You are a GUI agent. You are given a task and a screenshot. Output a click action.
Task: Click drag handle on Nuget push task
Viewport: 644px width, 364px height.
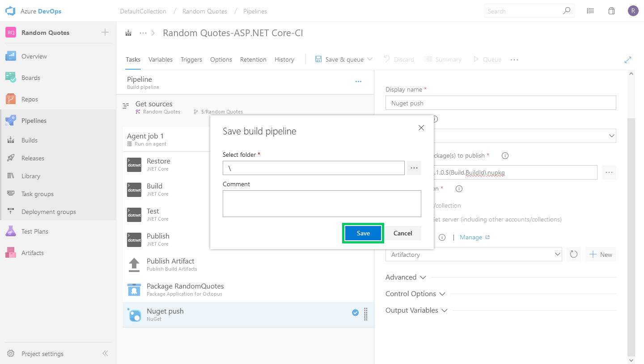[x=366, y=314]
